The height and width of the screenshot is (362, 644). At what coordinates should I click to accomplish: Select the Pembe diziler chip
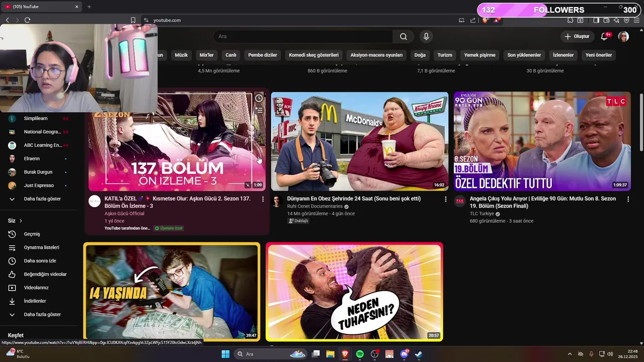pos(263,55)
